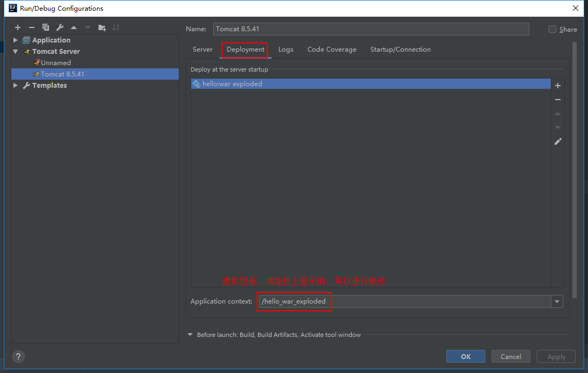Move configuration up in the toolbar
588x373 pixels.
click(x=74, y=27)
